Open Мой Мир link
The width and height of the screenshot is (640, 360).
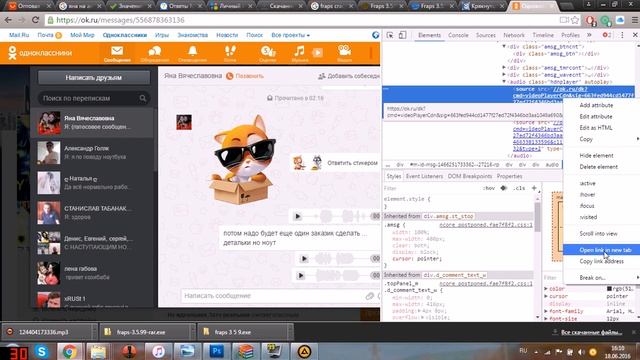tap(82, 35)
